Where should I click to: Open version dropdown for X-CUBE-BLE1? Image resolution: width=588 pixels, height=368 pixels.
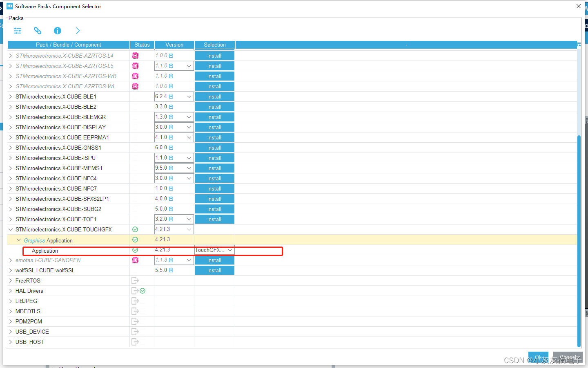tap(189, 96)
